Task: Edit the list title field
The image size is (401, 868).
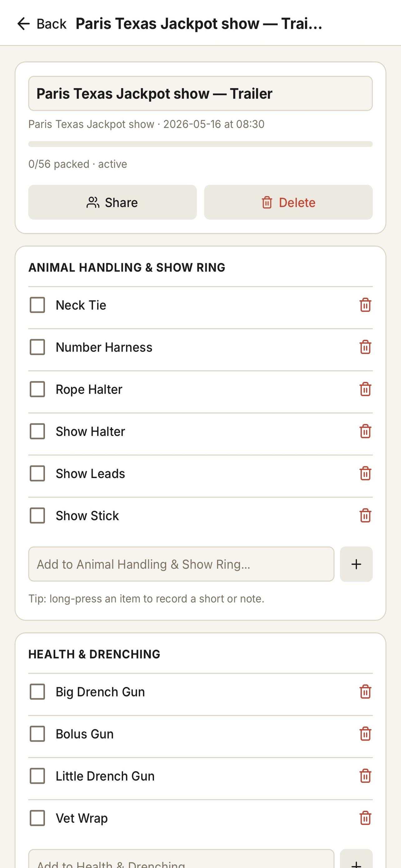Action: [x=200, y=94]
